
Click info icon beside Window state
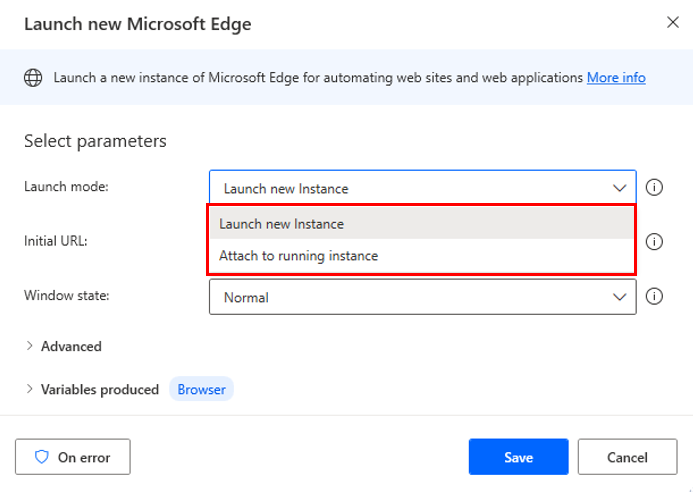click(654, 296)
